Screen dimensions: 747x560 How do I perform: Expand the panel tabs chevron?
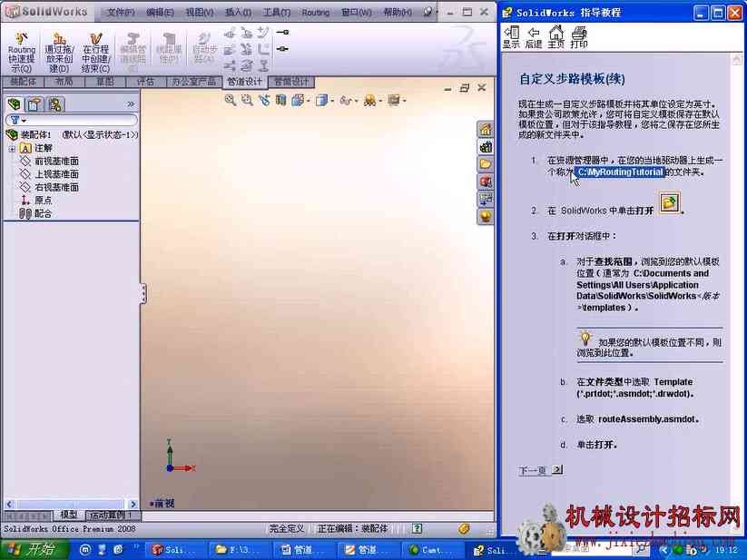[131, 103]
